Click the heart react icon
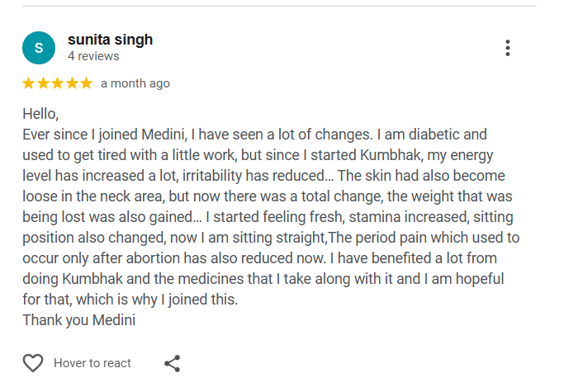Viewport: 578px width, 392px height. pos(33,363)
